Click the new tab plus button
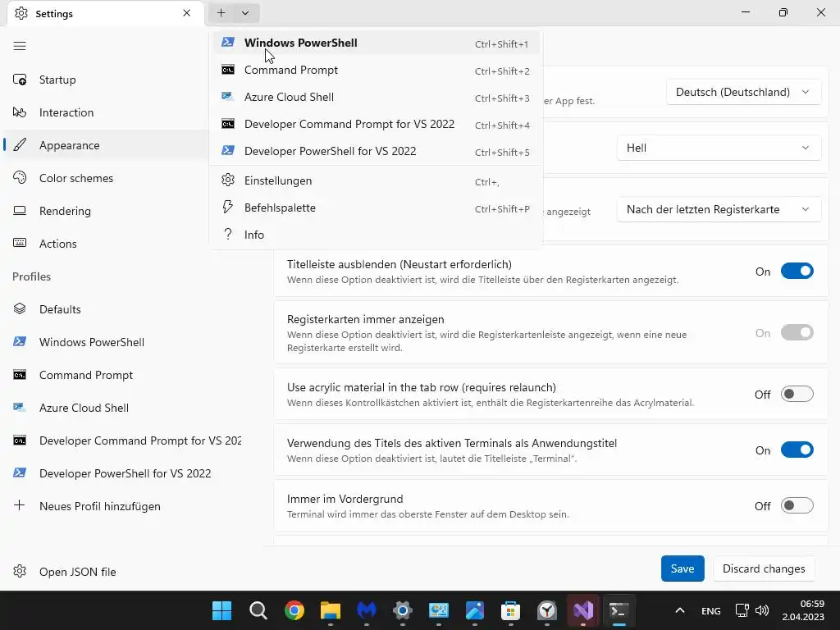840x630 pixels. 221,13
